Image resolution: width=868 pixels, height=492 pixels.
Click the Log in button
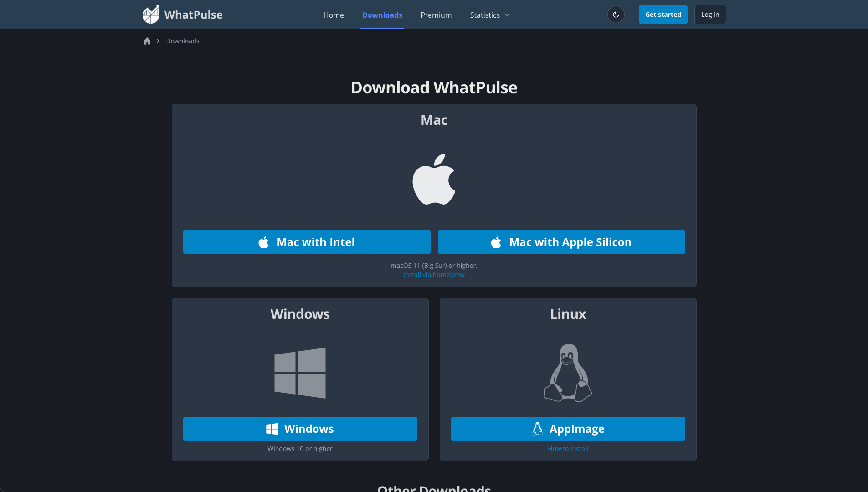[709, 14]
